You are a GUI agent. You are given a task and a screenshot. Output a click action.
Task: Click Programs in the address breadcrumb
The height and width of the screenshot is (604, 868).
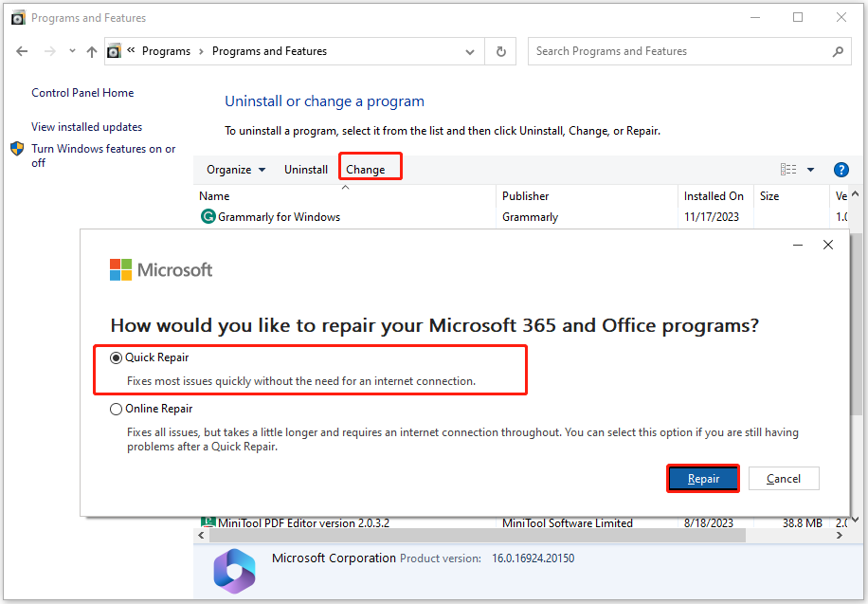pos(166,51)
